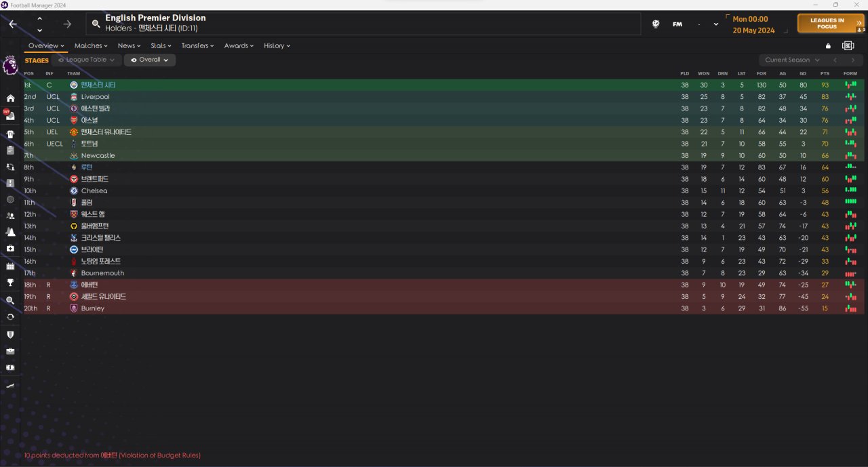Open the club shield icon in sidebar
The width and height of the screenshot is (868, 467).
(x=10, y=334)
